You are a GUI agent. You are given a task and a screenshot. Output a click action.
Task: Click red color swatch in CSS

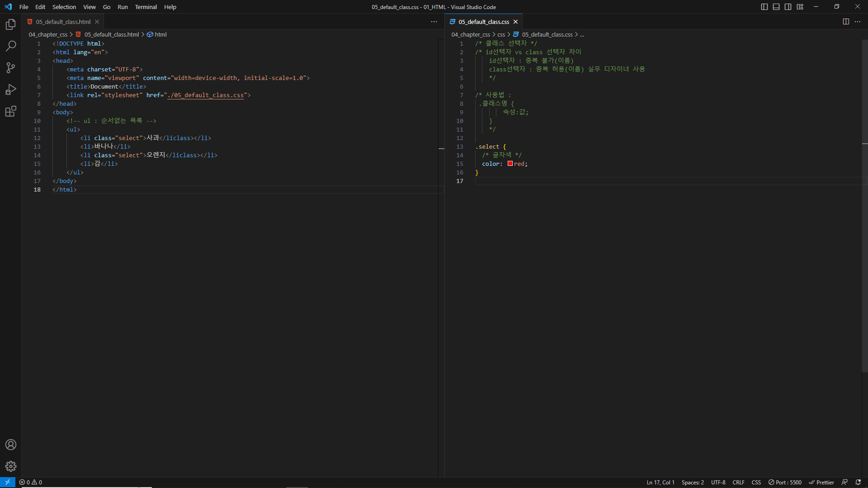pos(510,164)
